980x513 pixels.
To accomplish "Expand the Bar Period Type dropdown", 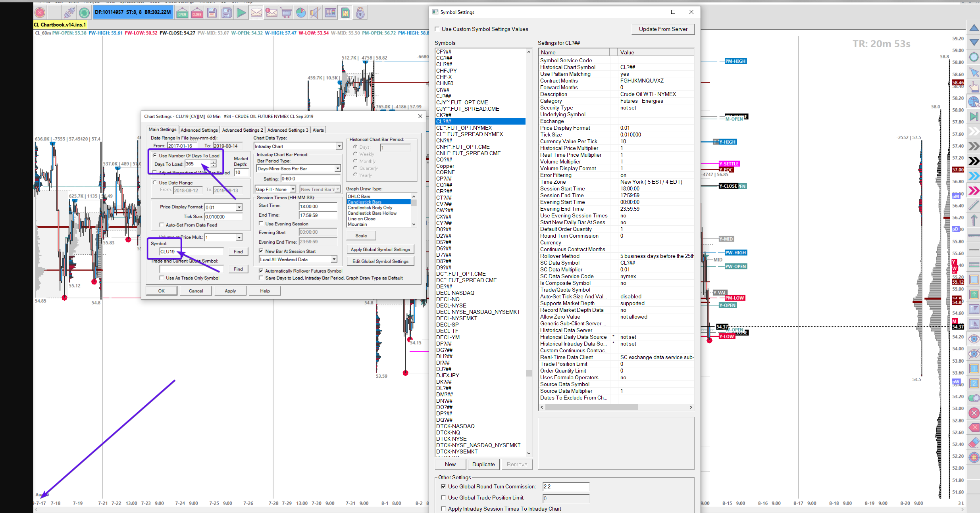I will click(x=337, y=169).
